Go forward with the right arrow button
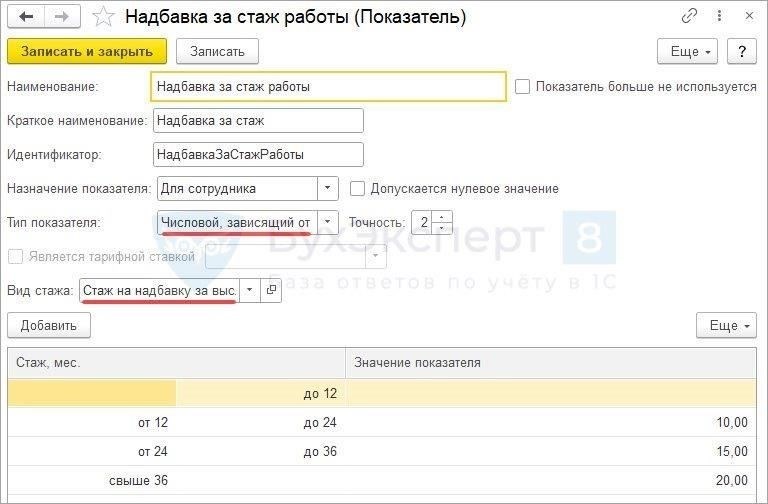Screen dimensions: 768x504 pyautogui.click(x=62, y=17)
